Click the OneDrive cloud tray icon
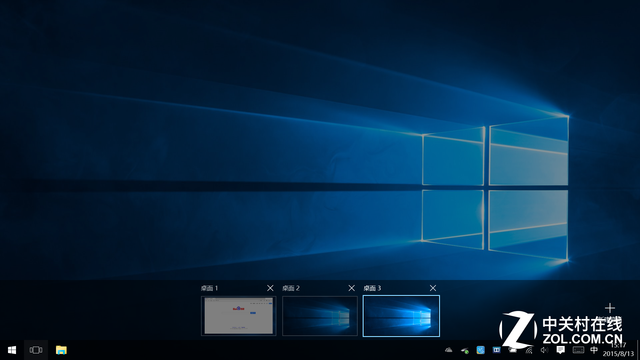 (448, 350)
